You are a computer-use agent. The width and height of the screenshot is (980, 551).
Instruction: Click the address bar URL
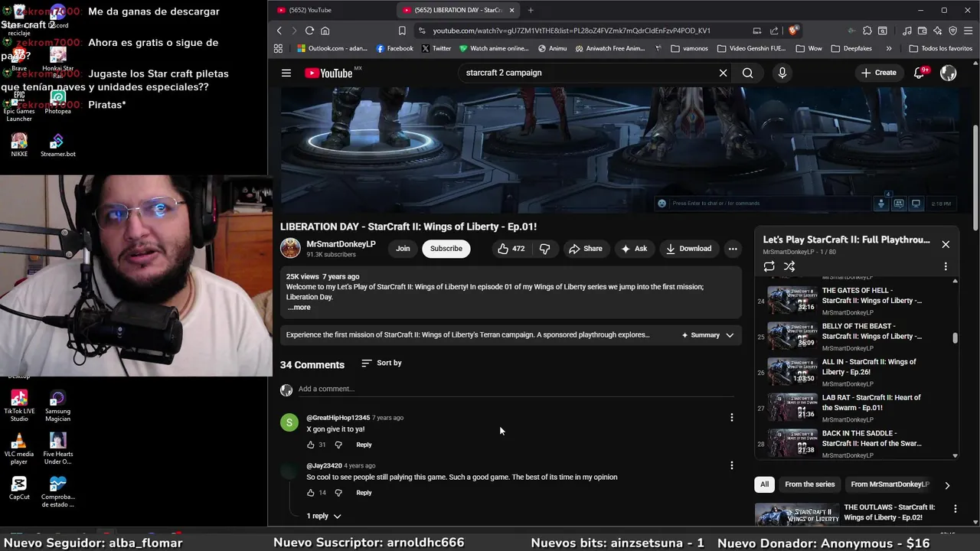[x=571, y=31]
